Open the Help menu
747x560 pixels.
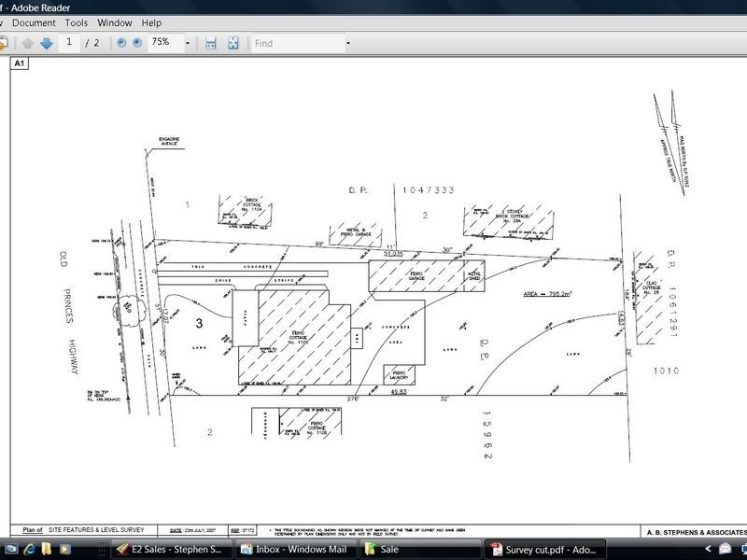151,22
